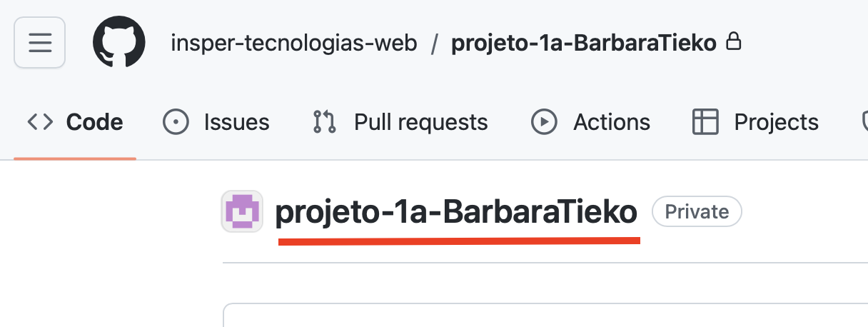The width and height of the screenshot is (868, 327).
Task: Click the lock icon beside the breadcrumb
Action: pos(733,43)
